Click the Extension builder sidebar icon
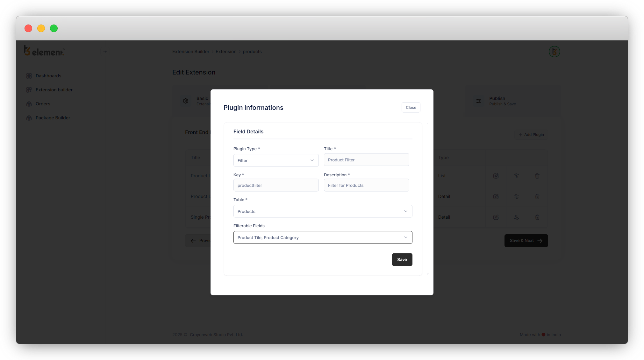Viewport: 644px width, 360px height. pos(29,90)
